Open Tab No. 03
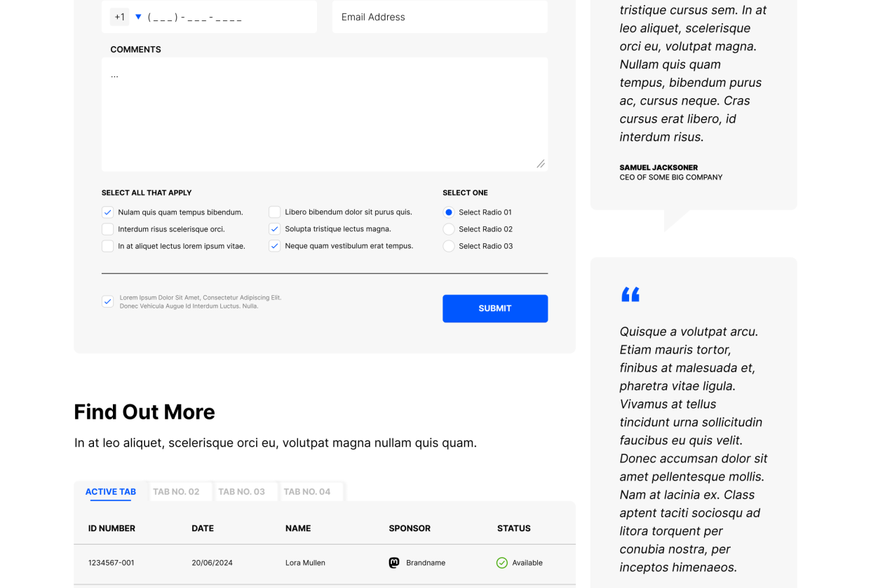 pos(241,492)
